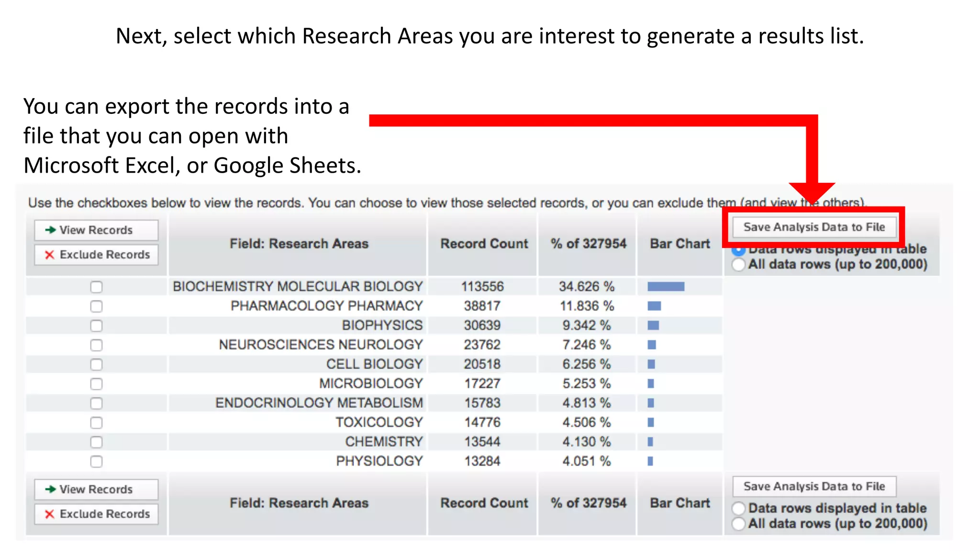The image size is (980, 551).
Task: Click record count 113556
Action: [x=482, y=287]
